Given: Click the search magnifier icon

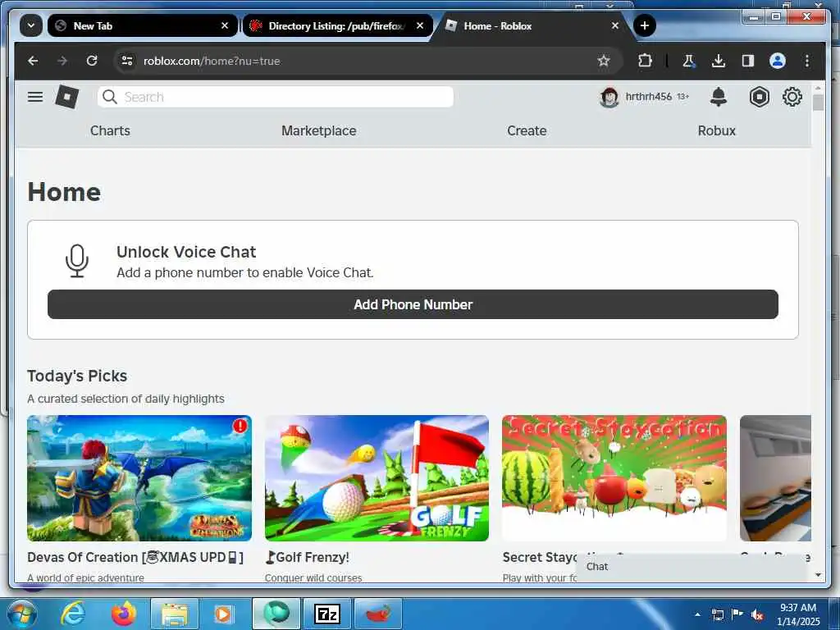Looking at the screenshot, I should coord(110,97).
